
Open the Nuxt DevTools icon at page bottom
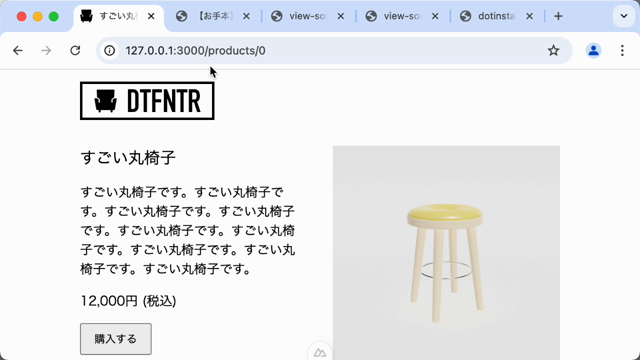320,352
